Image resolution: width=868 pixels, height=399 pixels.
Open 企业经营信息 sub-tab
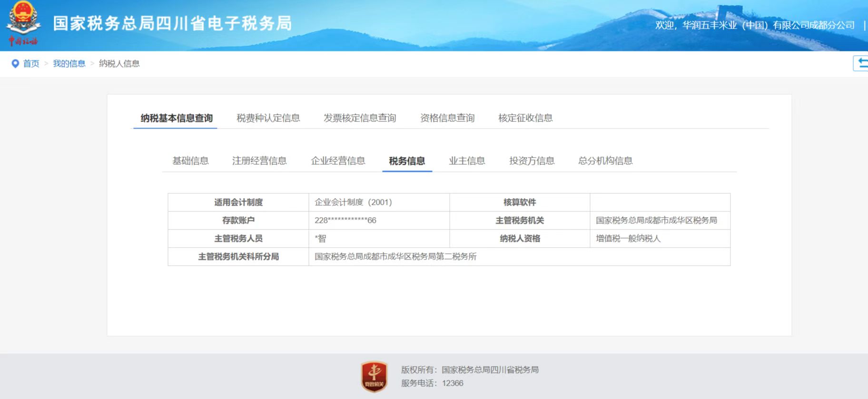pyautogui.click(x=338, y=161)
